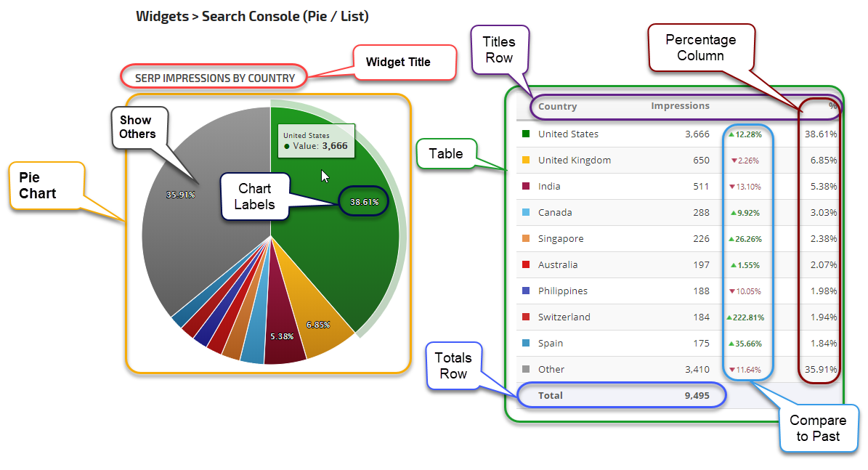Viewport: 868px width, 470px height.
Task: Sort by the Impressions column header
Action: 680,106
